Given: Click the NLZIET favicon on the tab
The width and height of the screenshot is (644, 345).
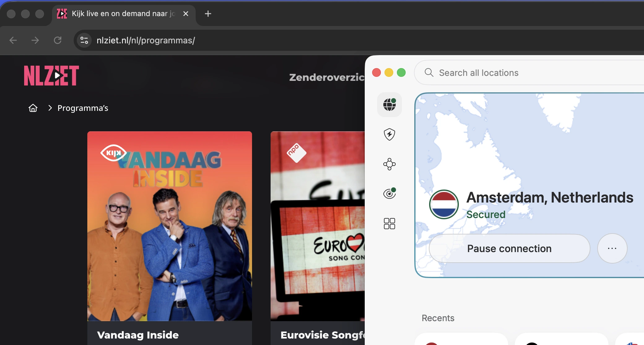Looking at the screenshot, I should coord(62,14).
